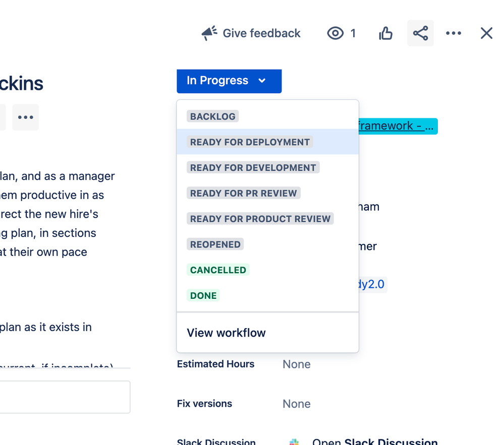The image size is (504, 445).
Task: Choose READY FOR DEVELOPMENT status
Action: [253, 168]
